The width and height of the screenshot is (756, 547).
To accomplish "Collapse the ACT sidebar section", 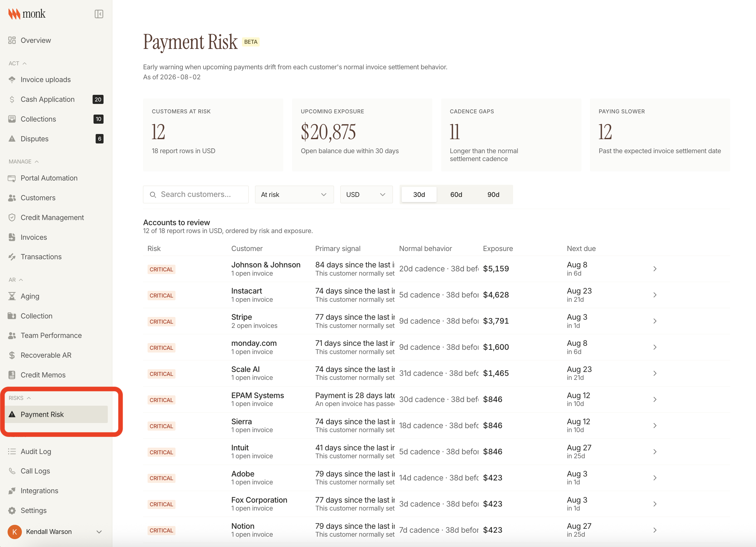I will [x=18, y=64].
